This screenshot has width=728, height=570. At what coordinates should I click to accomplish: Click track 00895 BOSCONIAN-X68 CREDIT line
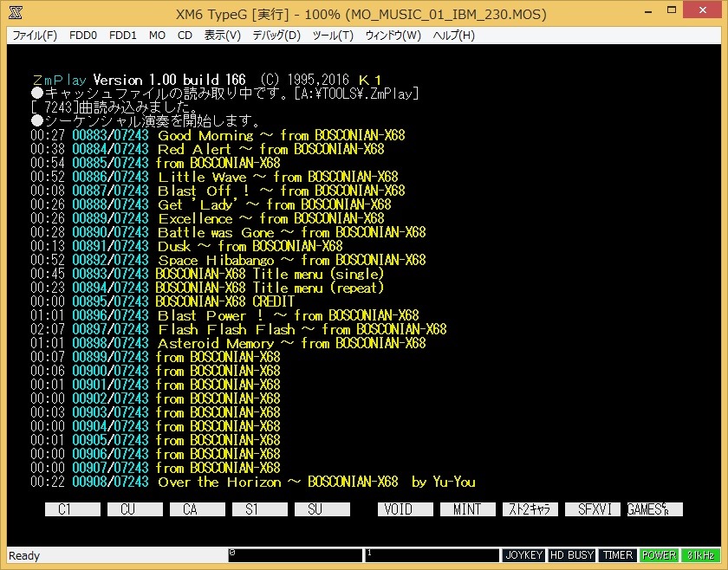click(x=163, y=301)
